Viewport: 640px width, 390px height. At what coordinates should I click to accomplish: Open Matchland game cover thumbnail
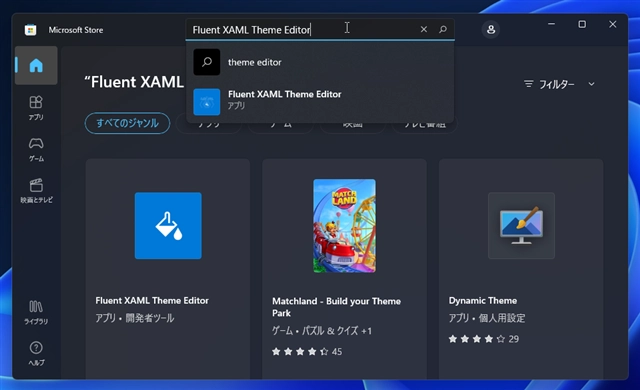point(344,226)
